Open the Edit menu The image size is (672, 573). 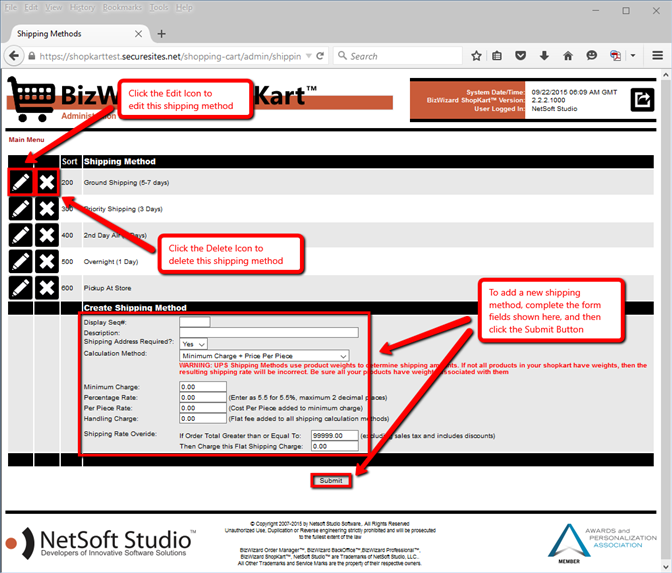tap(31, 8)
